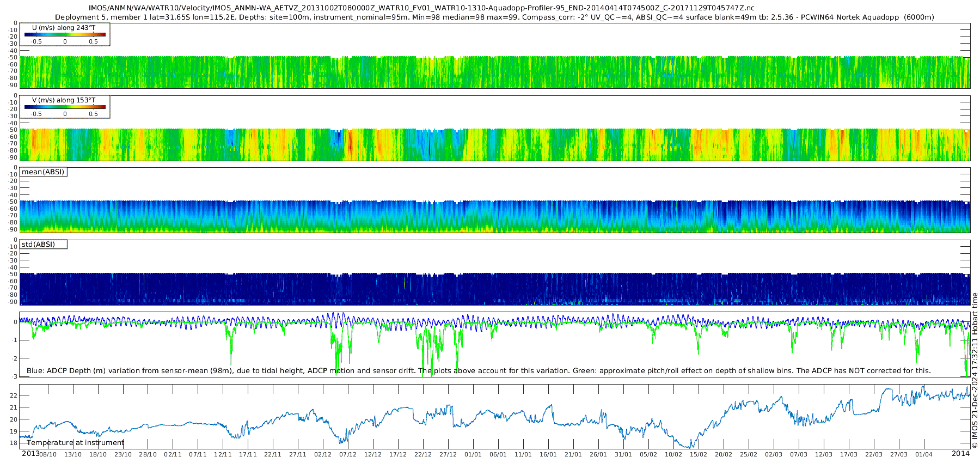Click the 01/04 date tick label

click(924, 454)
